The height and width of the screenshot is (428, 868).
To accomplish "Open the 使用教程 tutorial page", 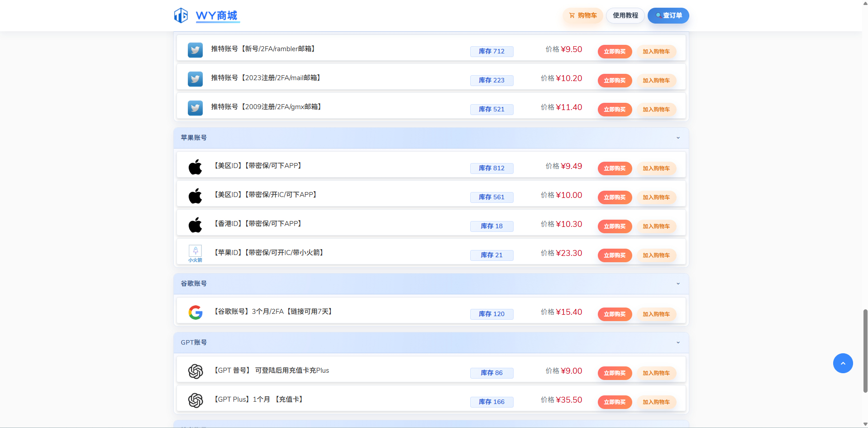I will (625, 15).
